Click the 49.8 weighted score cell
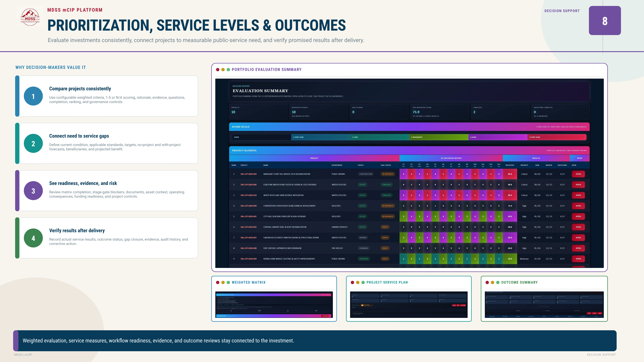644x362 pixels. pos(510,259)
